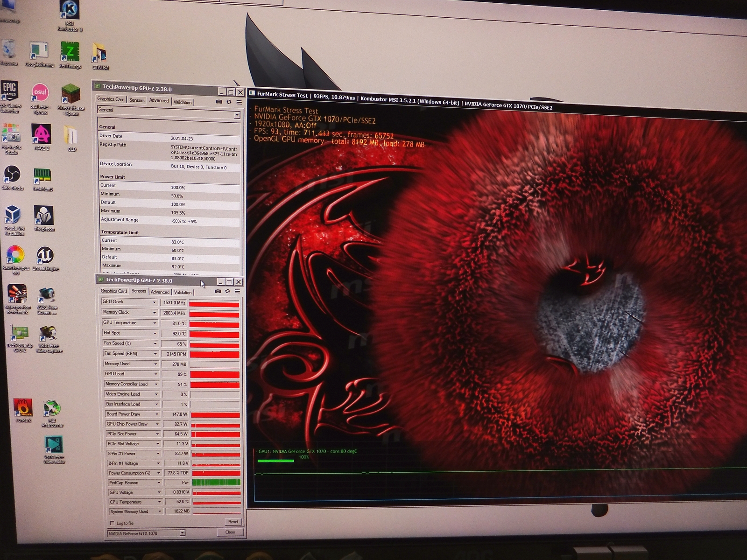Open the Oracle VM VirtualBox desktop icon

pyautogui.click(x=14, y=220)
